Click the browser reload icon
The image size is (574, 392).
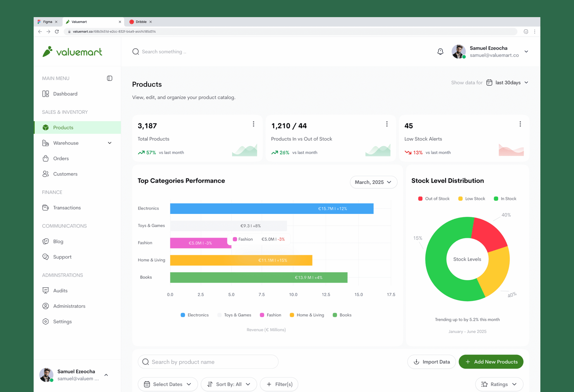pyautogui.click(x=57, y=32)
